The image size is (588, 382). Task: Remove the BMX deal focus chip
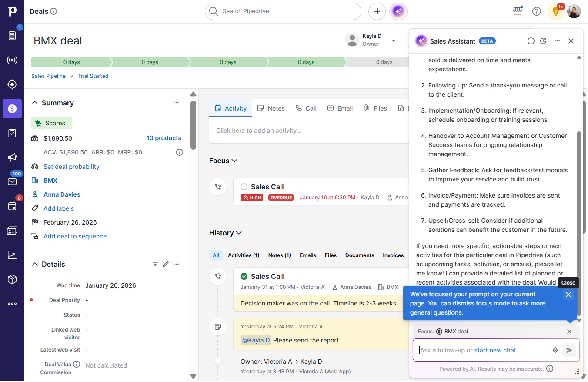pos(569,332)
